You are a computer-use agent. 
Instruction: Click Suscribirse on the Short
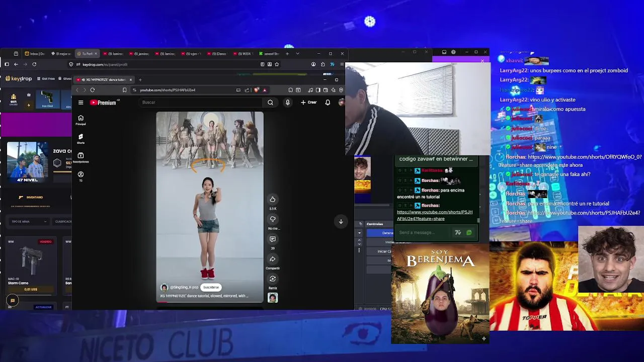click(211, 288)
